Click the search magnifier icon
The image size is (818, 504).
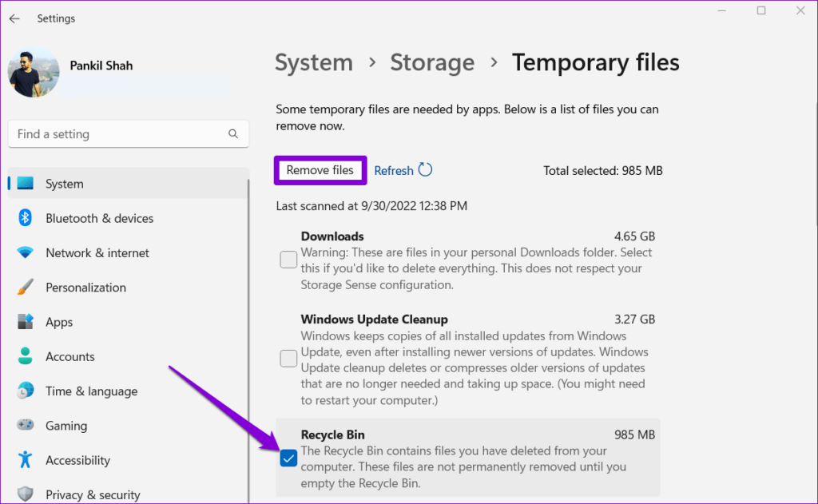pyautogui.click(x=233, y=134)
